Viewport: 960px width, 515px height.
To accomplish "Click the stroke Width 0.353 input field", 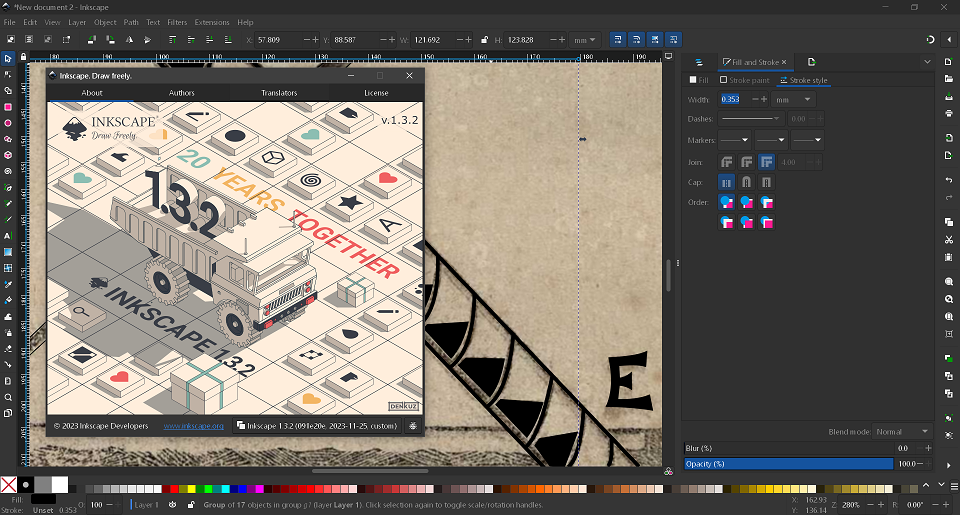I will pyautogui.click(x=733, y=99).
